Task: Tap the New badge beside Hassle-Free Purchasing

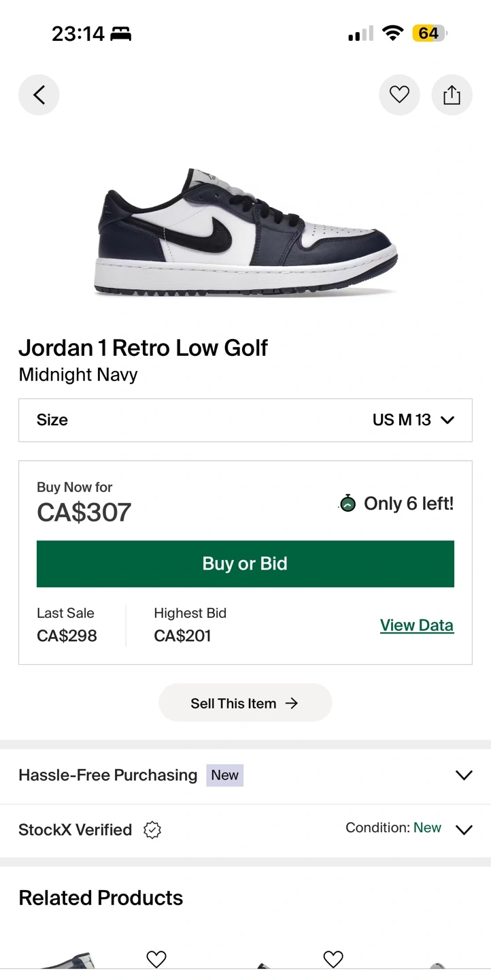Action: click(224, 775)
